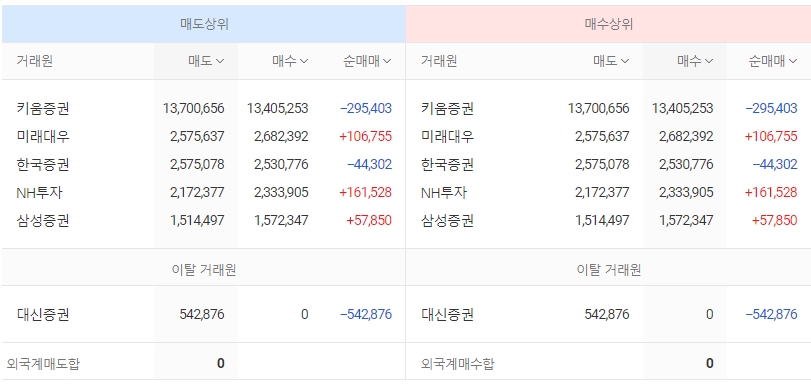811x389 pixels.
Task: Sort by 순매매 in the 매수상위 table
Action: (773, 61)
